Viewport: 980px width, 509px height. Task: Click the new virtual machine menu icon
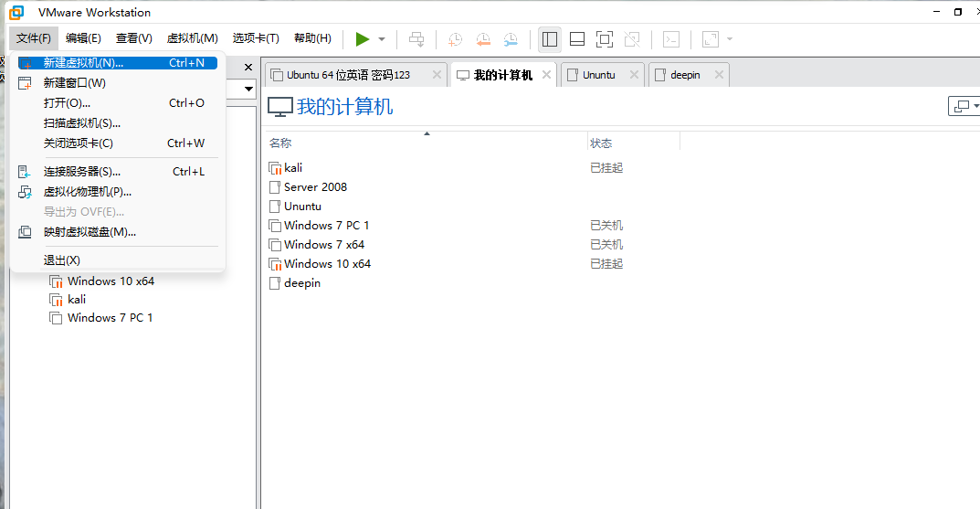25,63
